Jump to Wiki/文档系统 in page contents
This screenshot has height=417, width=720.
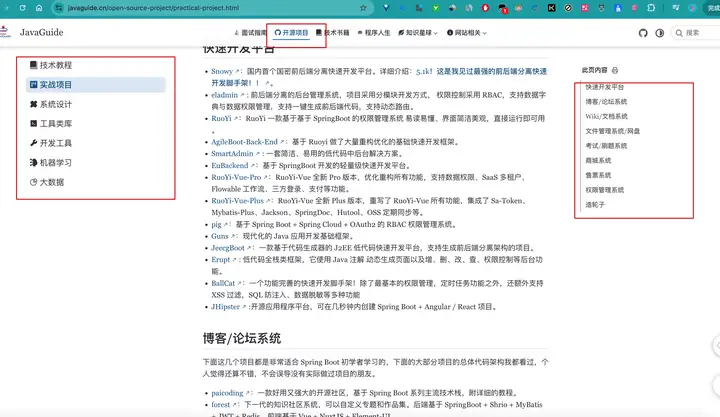606,116
